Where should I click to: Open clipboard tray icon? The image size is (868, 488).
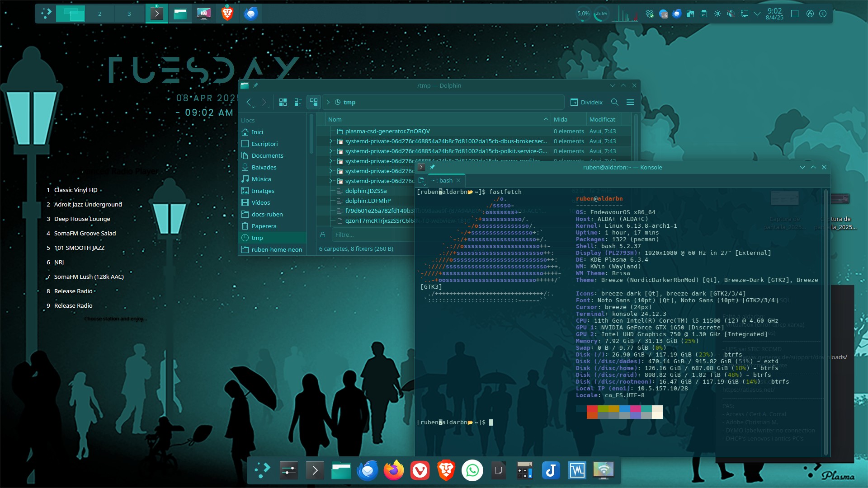tap(704, 14)
